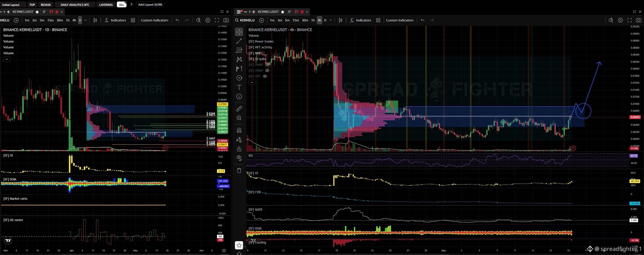Toggle pin on the right KERNELUSDT tab

point(289,12)
